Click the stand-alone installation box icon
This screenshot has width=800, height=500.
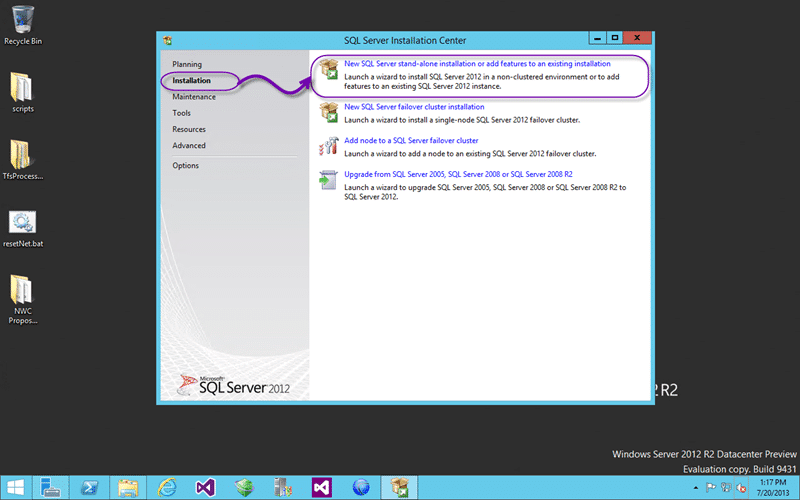tap(329, 69)
